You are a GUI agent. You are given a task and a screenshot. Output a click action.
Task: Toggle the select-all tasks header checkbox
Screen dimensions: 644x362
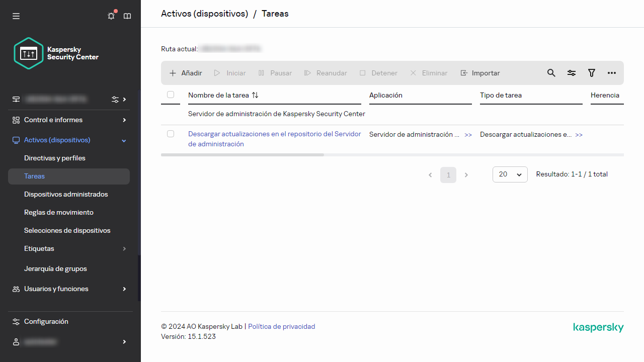[x=171, y=95]
